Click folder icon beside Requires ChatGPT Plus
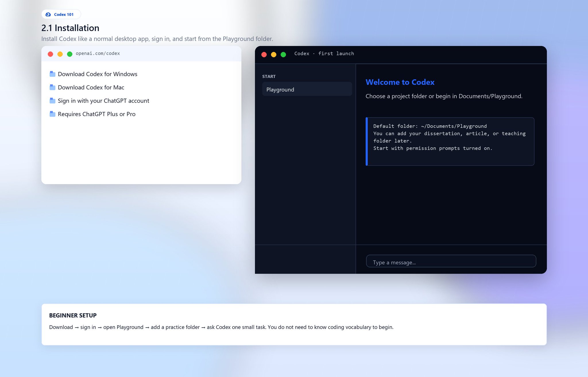 [x=52, y=114]
